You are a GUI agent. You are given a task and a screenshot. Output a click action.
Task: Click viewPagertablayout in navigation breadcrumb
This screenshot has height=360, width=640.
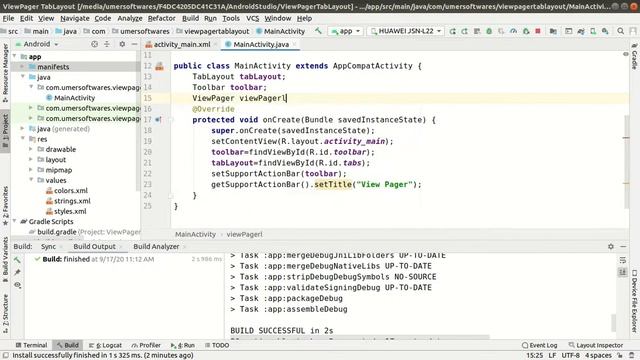click(212, 31)
